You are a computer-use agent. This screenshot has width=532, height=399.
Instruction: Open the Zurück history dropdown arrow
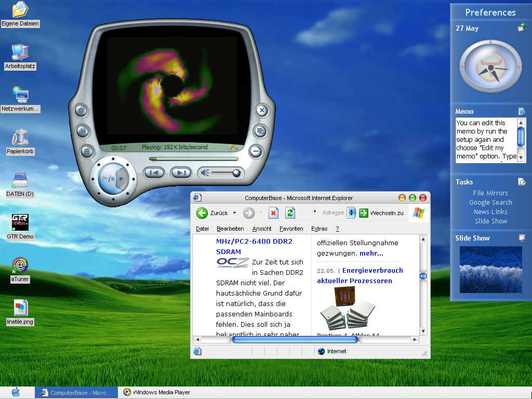[234, 213]
